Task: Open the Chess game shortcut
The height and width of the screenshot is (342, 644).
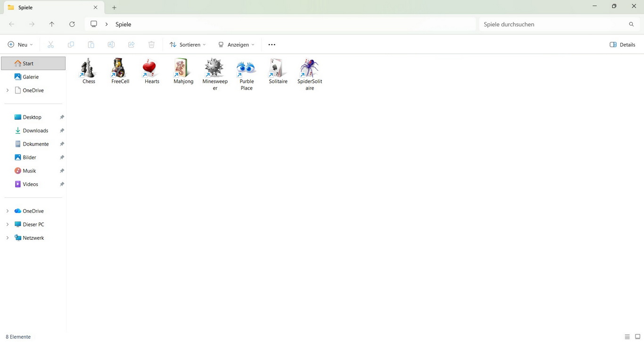Action: pos(89,69)
